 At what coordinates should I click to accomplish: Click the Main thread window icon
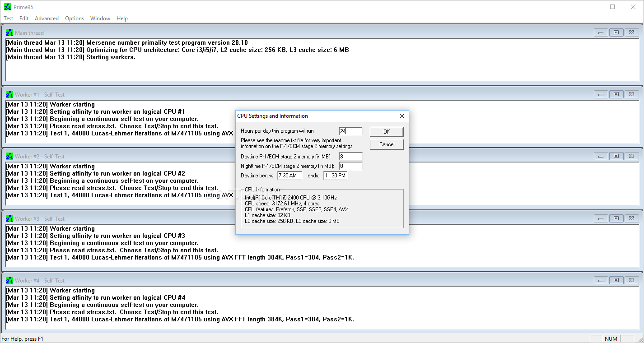(x=9, y=32)
